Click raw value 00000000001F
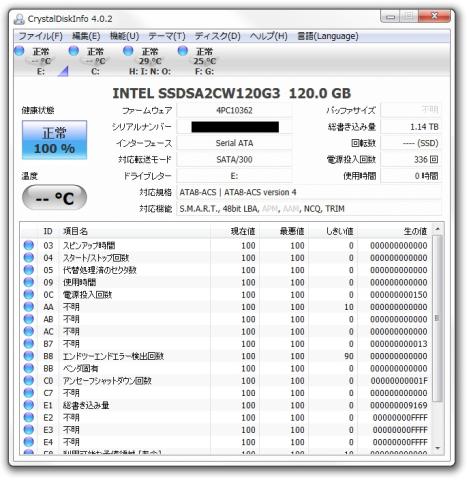This screenshot has width=469, height=480. 399,381
